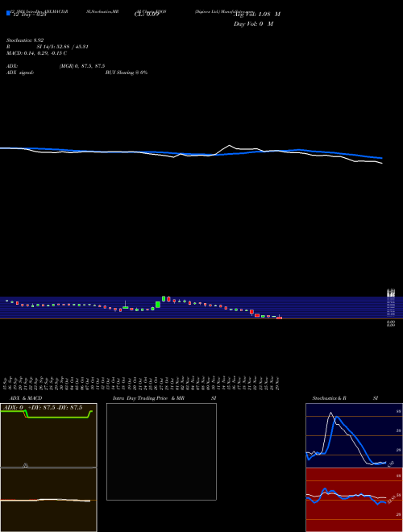Click the "MACD: 0.14, 0.29, -0.15 C" text
The width and height of the screenshot is (403, 532).
click(x=36, y=53)
